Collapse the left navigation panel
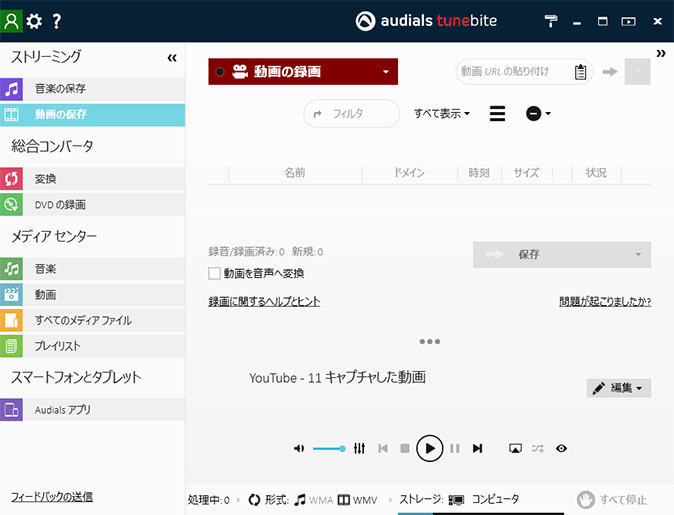Viewport: 674px width, 515px height. pyautogui.click(x=172, y=58)
